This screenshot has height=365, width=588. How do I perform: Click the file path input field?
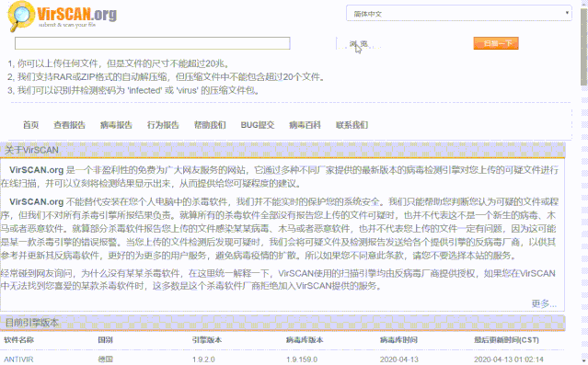pos(152,43)
